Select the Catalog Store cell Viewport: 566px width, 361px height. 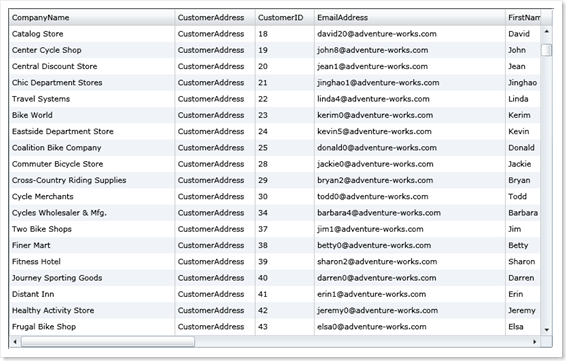point(92,34)
